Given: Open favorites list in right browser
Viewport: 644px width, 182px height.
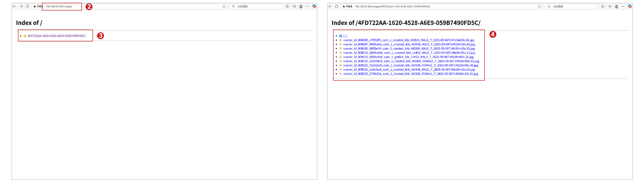Looking at the screenshot, I should pos(609,6).
